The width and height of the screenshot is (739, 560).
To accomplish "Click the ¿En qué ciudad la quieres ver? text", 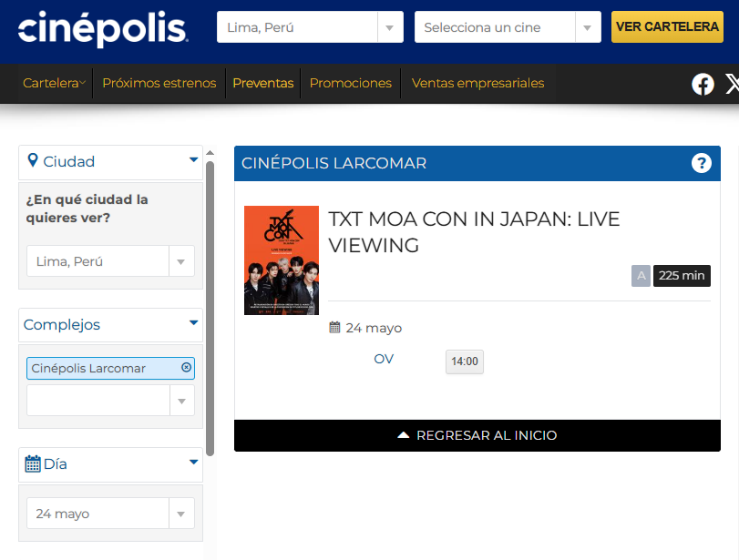I will [87, 209].
